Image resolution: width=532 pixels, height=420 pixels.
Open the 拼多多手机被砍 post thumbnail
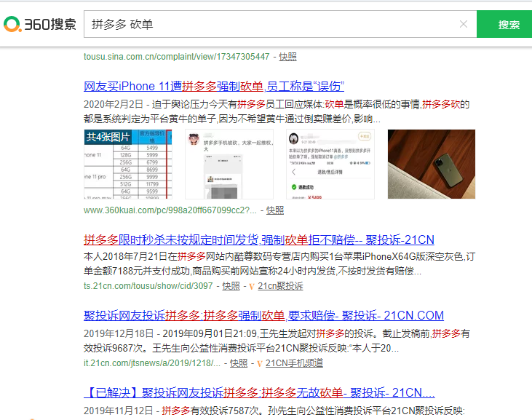(x=229, y=165)
